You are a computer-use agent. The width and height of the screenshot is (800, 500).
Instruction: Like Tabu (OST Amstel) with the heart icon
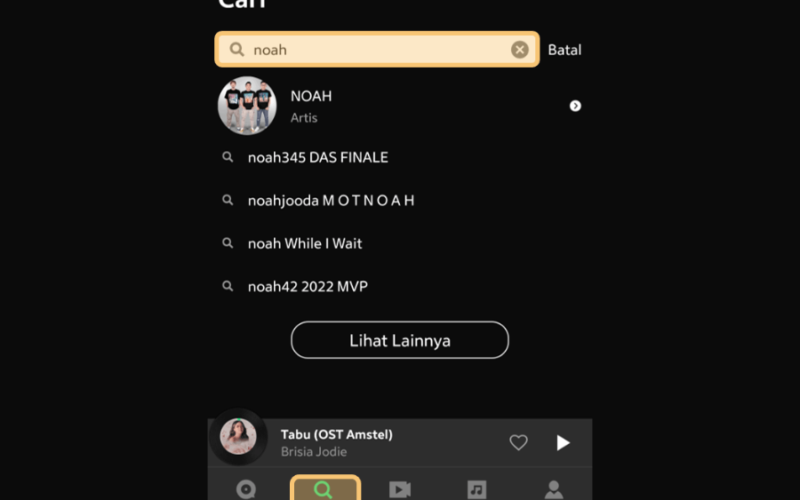(x=518, y=442)
